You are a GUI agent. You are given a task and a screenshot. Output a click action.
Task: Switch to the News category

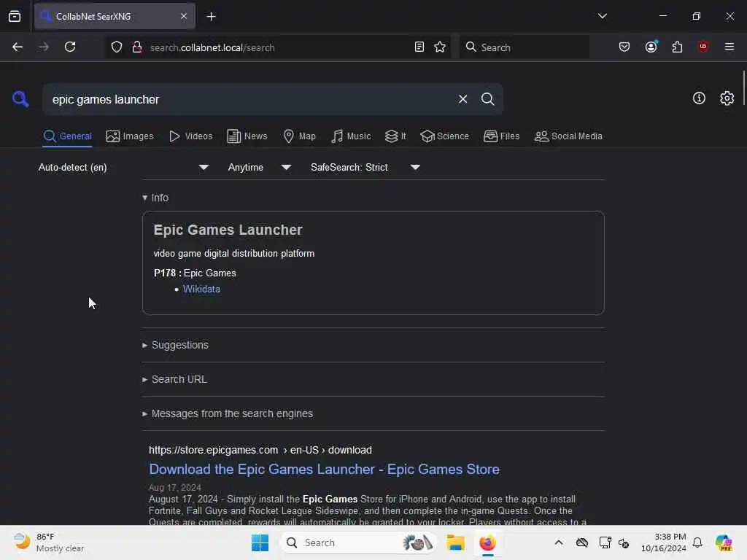pyautogui.click(x=247, y=136)
